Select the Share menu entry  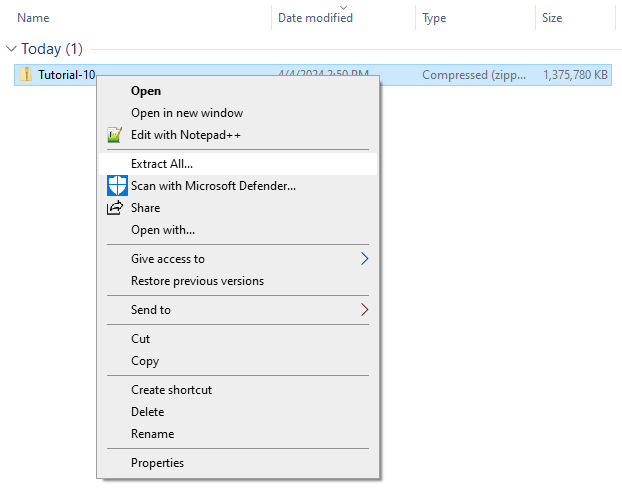click(x=238, y=208)
